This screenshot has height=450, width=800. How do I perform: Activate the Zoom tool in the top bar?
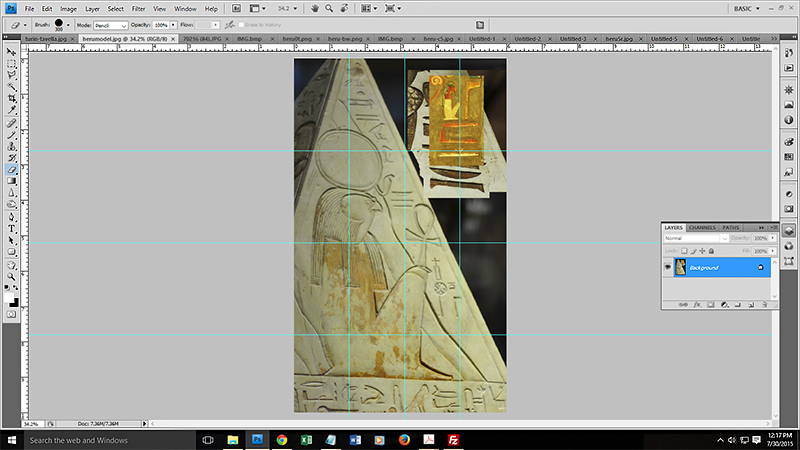(330, 8)
